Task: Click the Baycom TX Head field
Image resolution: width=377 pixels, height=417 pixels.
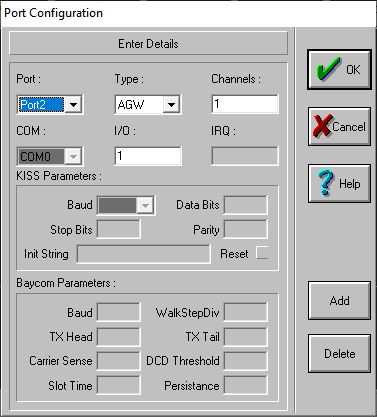Action: [118, 337]
